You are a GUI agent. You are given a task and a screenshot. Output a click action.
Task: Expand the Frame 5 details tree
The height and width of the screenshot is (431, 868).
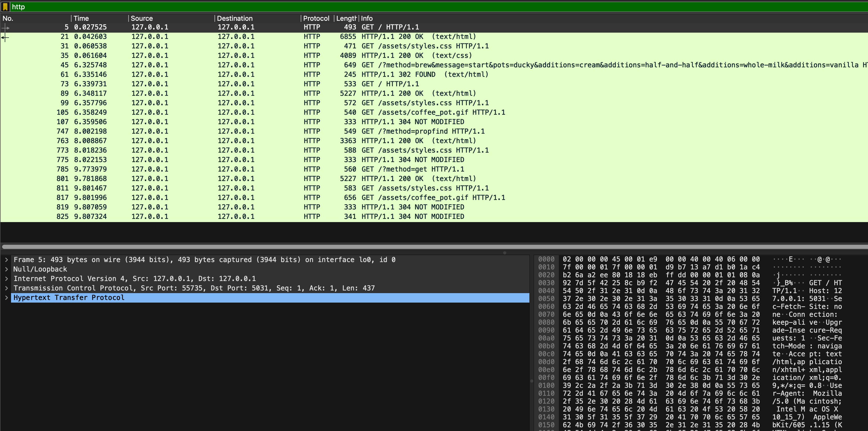6,260
